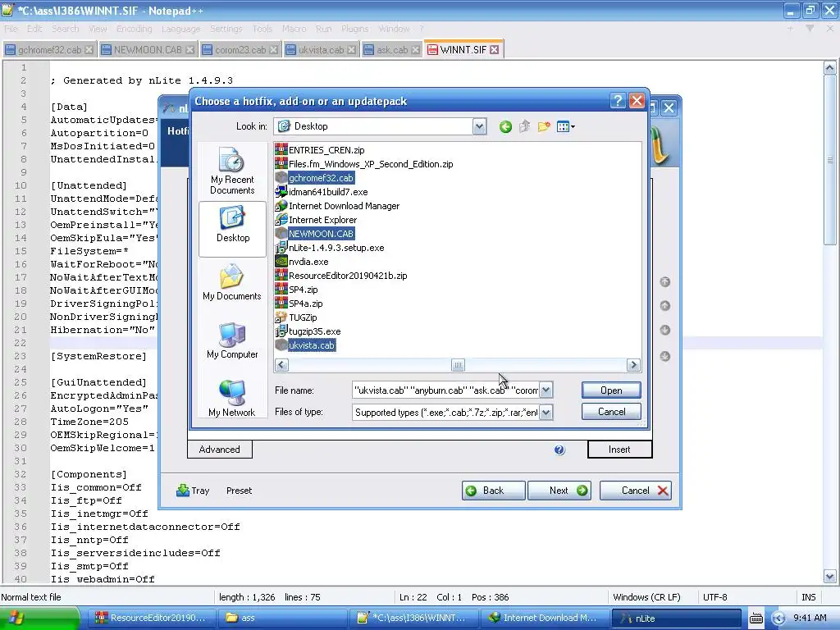Select WINNT.SIF tab in Notepad++
Viewport: 840px width, 630px height.
[463, 50]
